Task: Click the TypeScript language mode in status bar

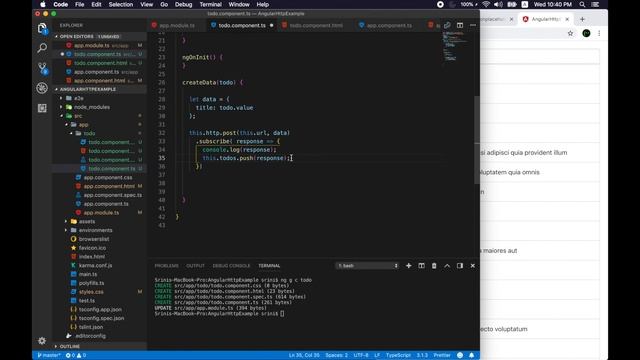Action: pos(398,355)
